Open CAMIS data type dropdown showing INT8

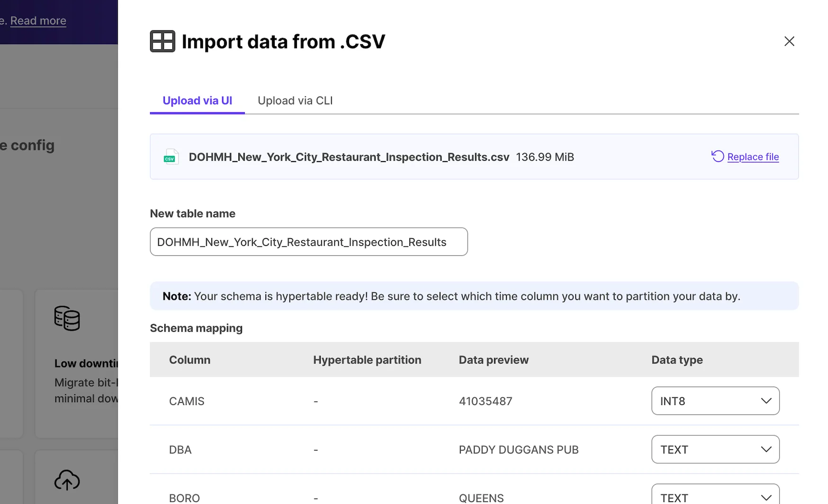pyautogui.click(x=715, y=401)
